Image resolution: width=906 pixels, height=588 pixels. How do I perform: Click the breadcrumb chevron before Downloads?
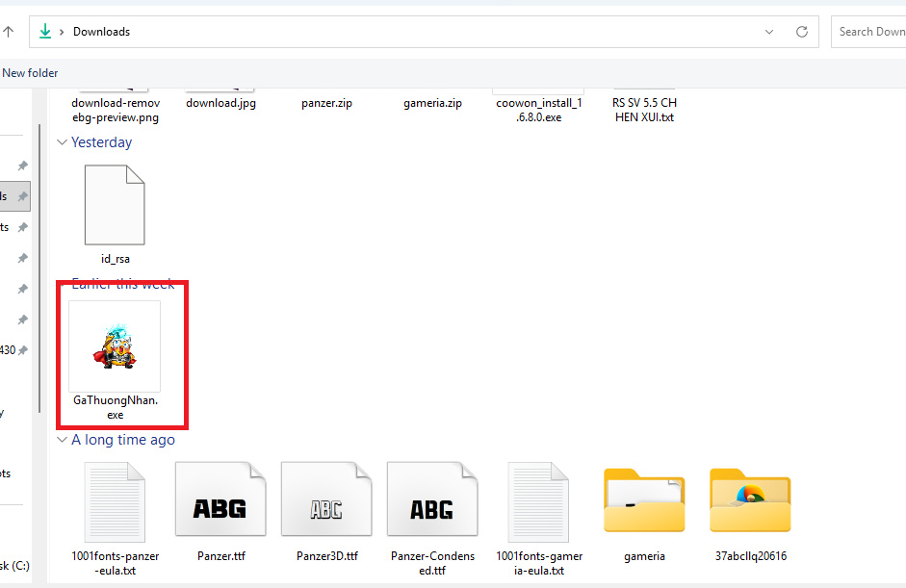(63, 32)
